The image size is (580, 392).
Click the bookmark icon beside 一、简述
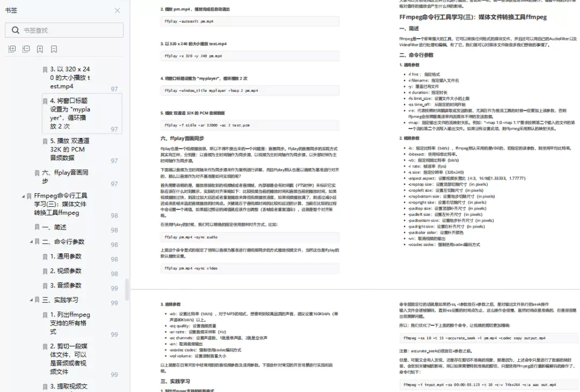coord(37,227)
